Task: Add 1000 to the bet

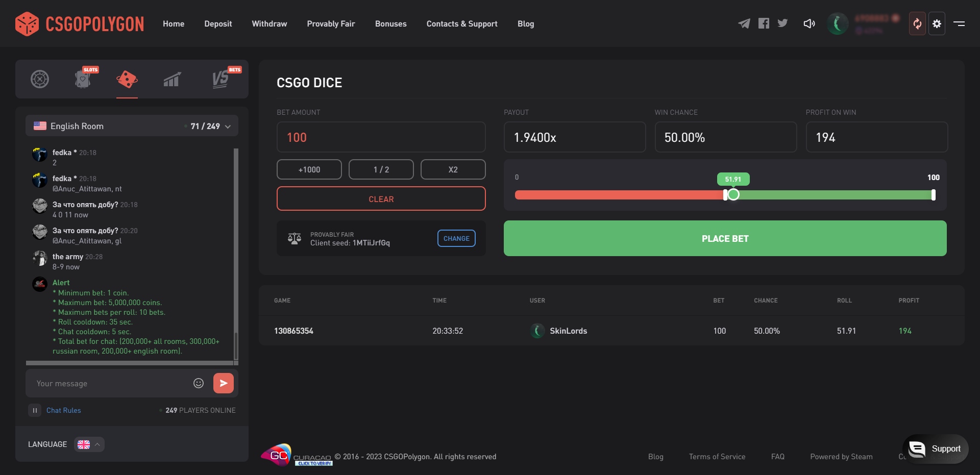Action: pyautogui.click(x=309, y=169)
